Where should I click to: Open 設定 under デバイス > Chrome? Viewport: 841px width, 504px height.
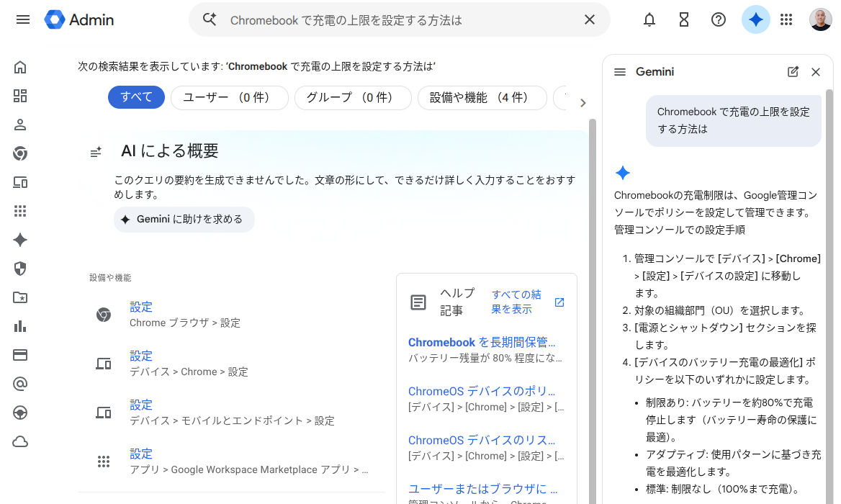141,356
